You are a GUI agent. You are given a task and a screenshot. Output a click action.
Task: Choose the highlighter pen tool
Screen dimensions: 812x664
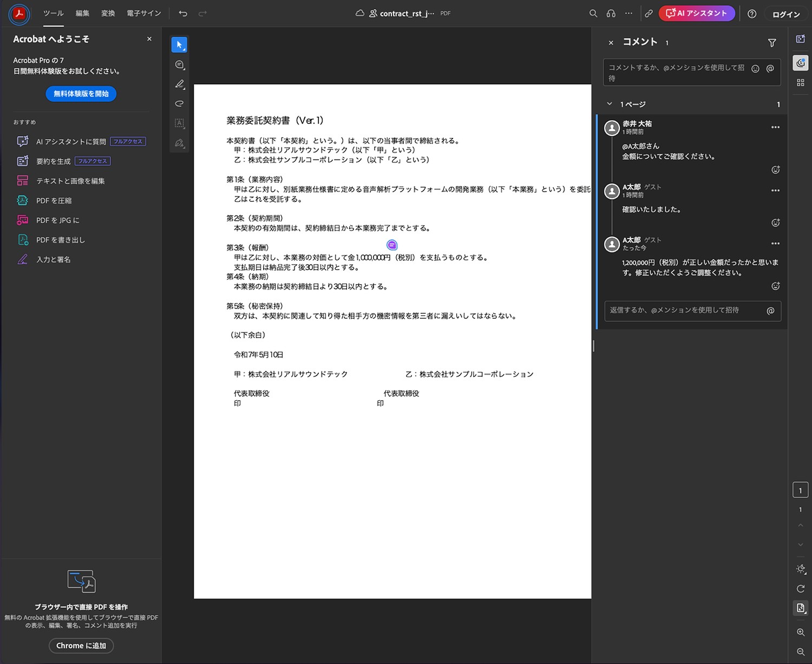pyautogui.click(x=179, y=84)
